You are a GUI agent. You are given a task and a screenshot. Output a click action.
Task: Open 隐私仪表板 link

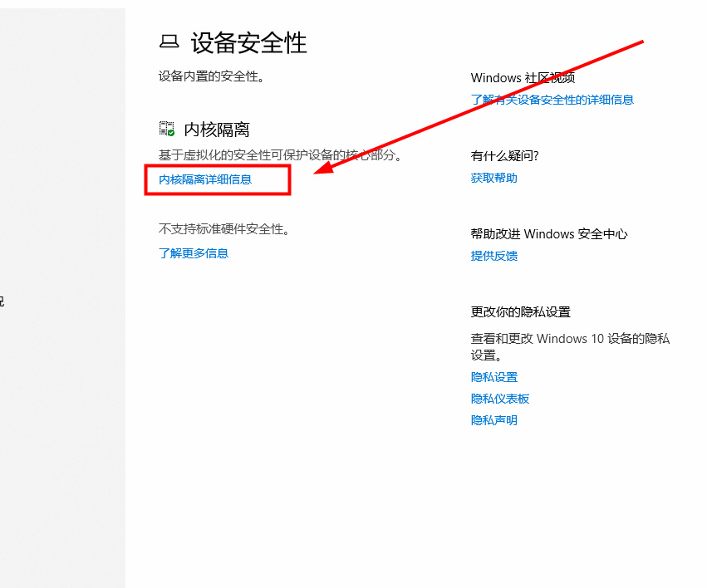(x=500, y=398)
